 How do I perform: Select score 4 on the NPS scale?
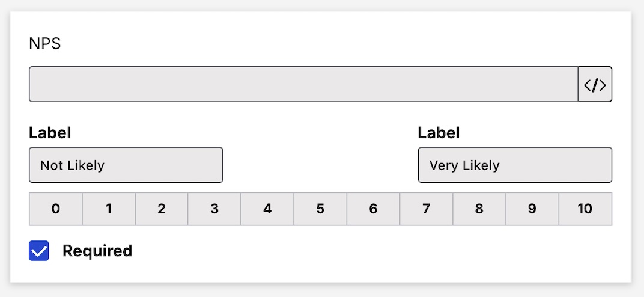tap(267, 209)
